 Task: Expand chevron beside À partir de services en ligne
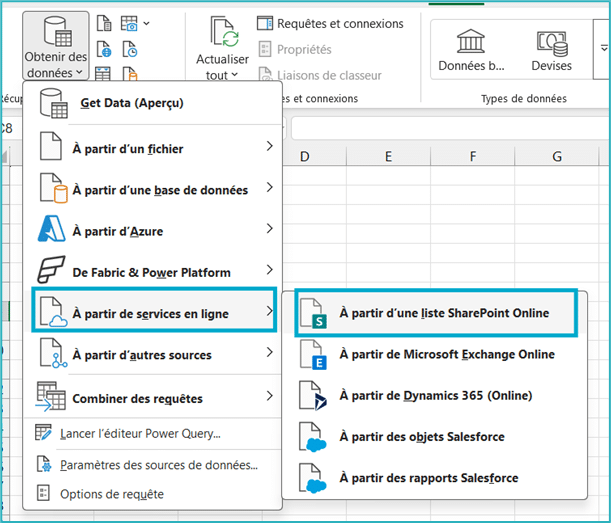coord(270,311)
